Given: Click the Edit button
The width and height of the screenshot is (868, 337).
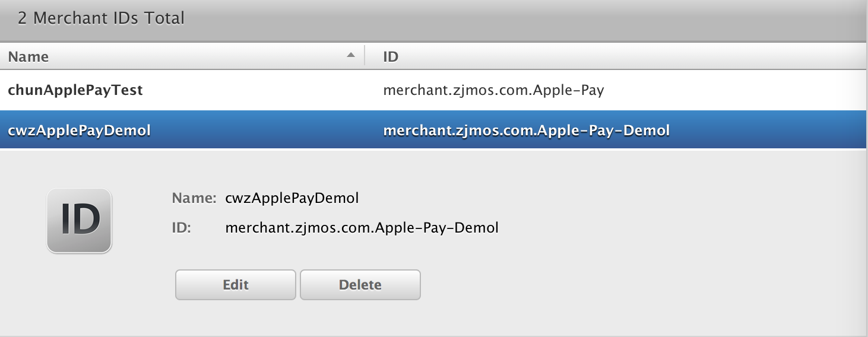Looking at the screenshot, I should click(x=235, y=285).
